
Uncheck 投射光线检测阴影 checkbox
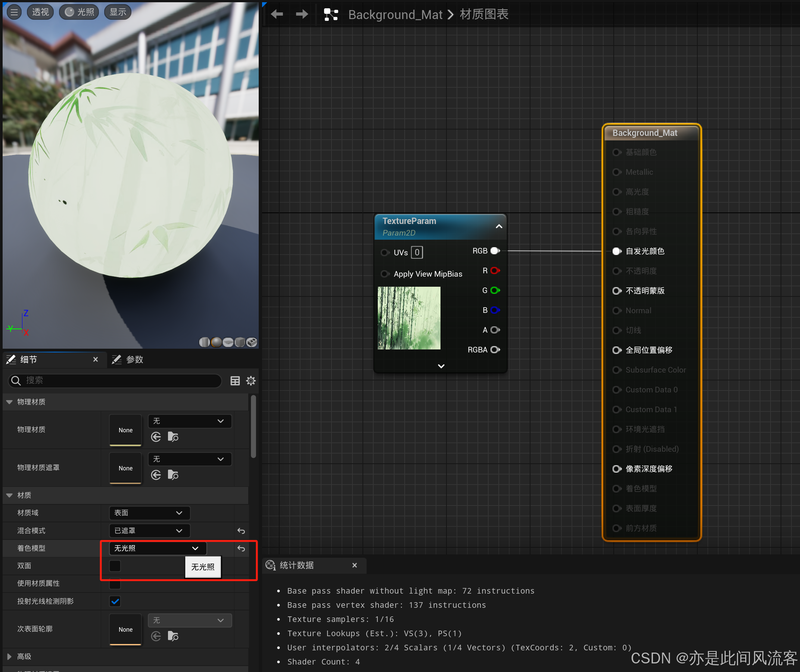(x=115, y=601)
